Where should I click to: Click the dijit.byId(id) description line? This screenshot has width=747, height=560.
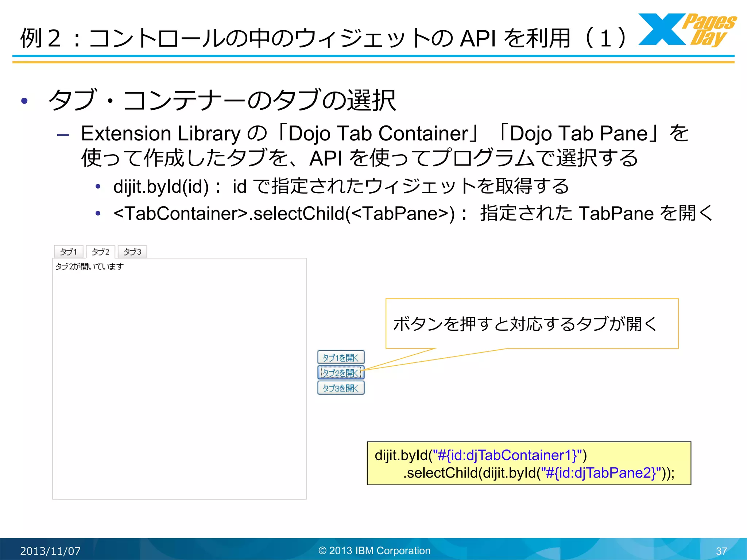coord(341,186)
